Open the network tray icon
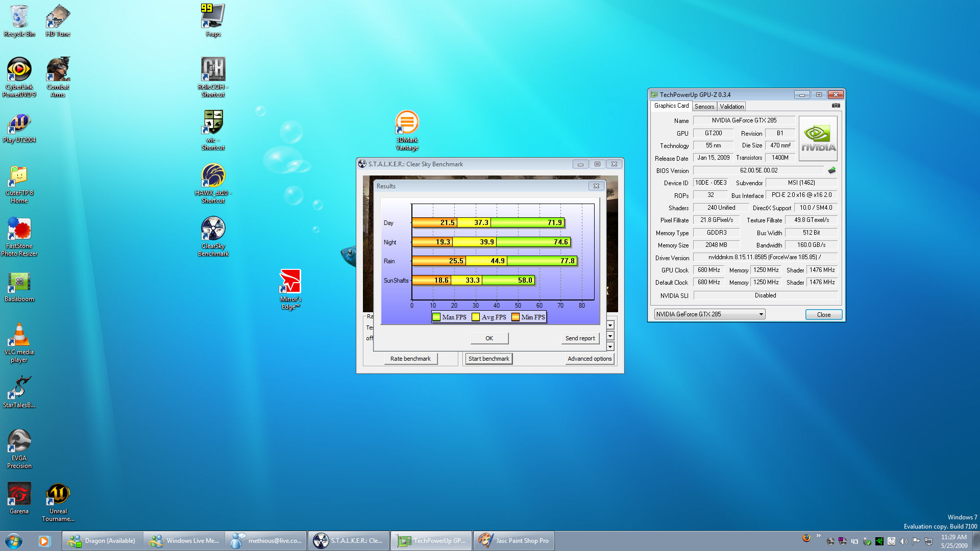This screenshot has height=551, width=980. 928,541
